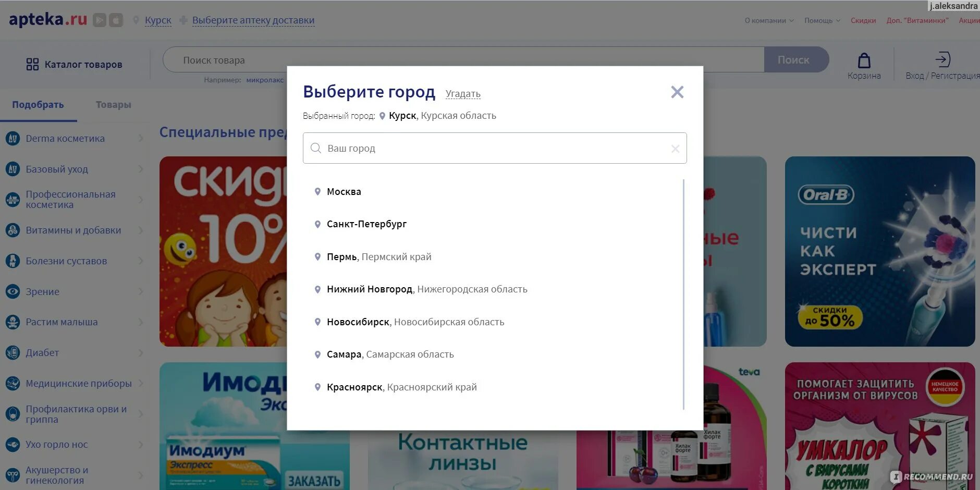Click the Диабет category icon
The width and height of the screenshot is (980, 490).
click(x=13, y=353)
